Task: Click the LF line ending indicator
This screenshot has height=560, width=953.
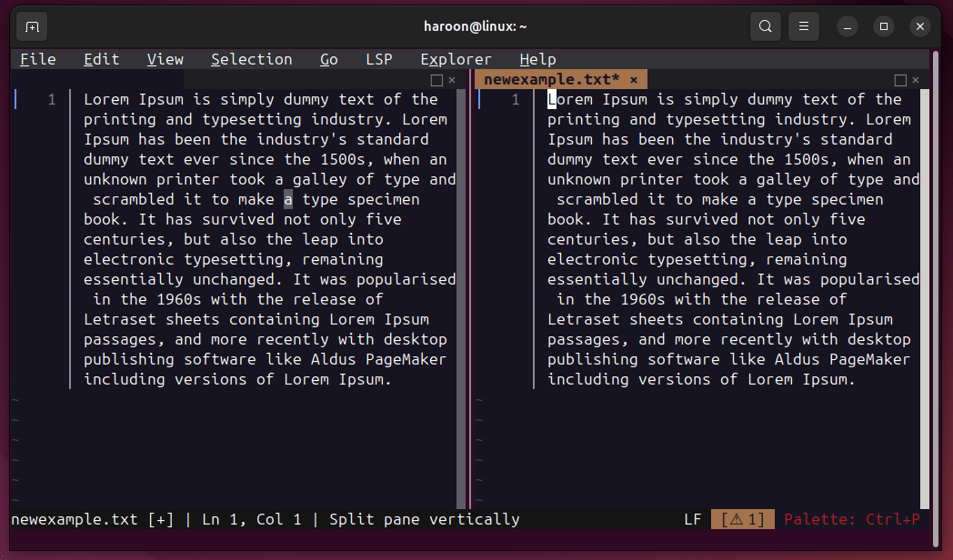Action: (x=693, y=519)
